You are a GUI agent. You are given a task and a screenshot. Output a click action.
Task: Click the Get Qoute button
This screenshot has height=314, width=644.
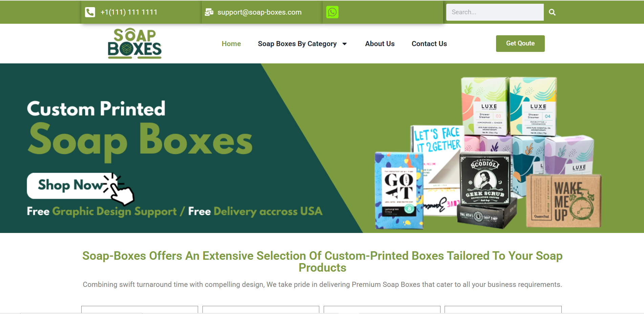coord(520,43)
